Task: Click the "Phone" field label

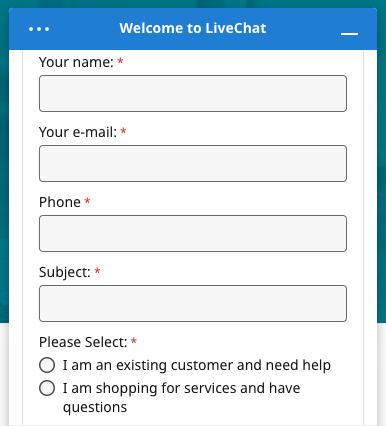Action: (x=60, y=202)
